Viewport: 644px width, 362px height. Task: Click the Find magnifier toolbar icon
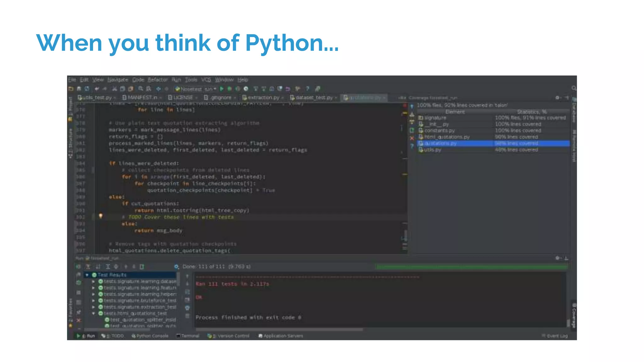[141, 89]
